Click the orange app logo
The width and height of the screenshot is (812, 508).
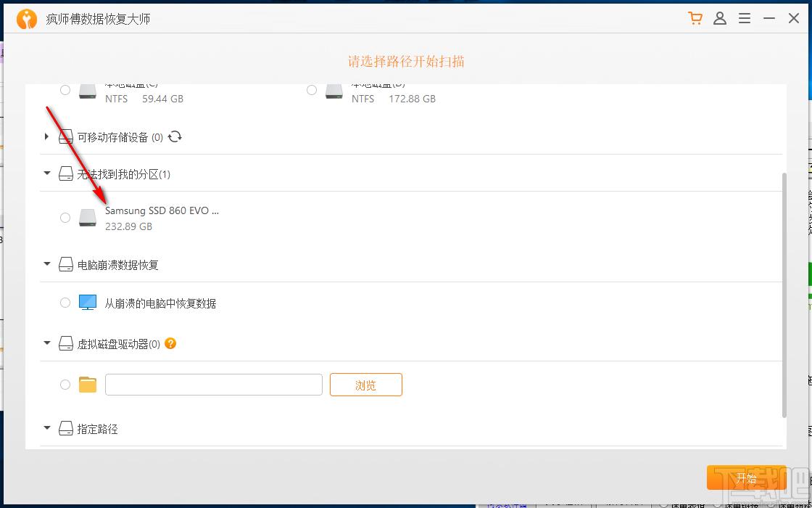(26, 20)
